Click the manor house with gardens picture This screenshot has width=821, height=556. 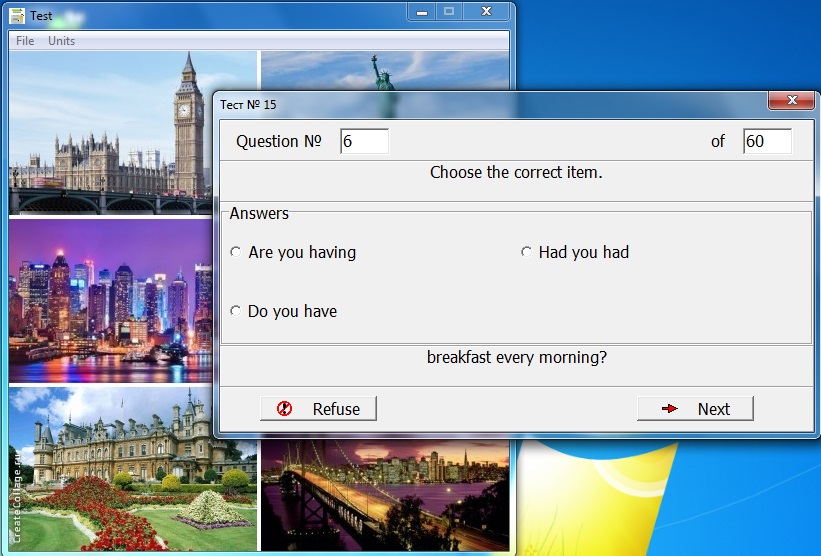(x=133, y=469)
